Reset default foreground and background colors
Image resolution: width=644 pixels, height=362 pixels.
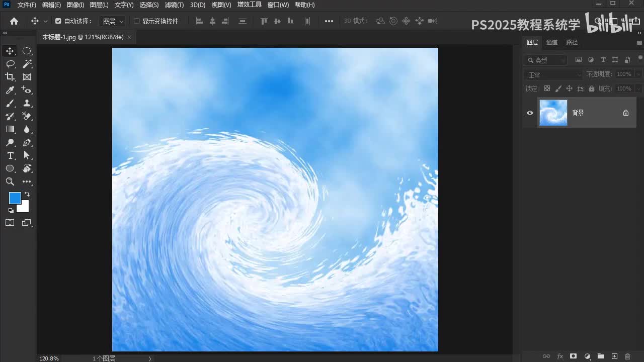coord(11,210)
